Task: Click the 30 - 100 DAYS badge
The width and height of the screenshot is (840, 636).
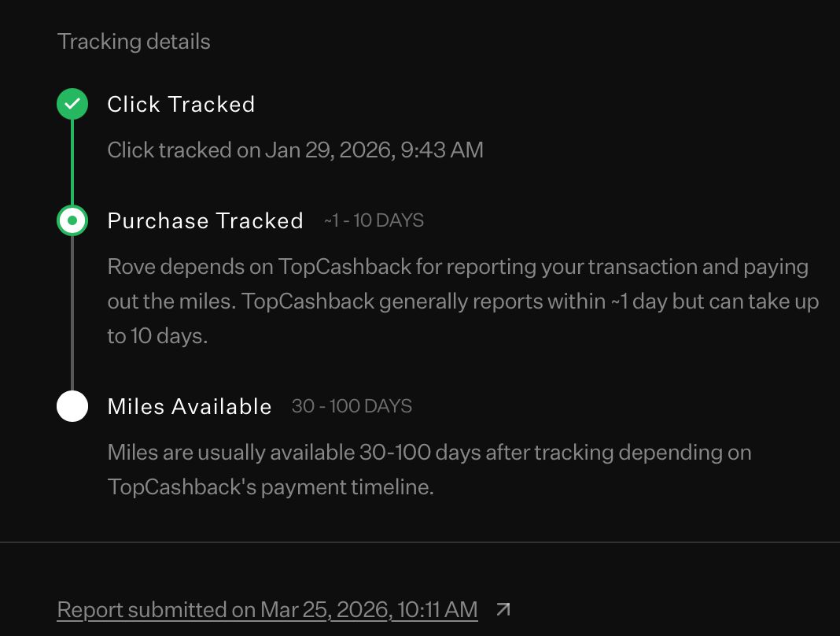Action: pos(352,406)
